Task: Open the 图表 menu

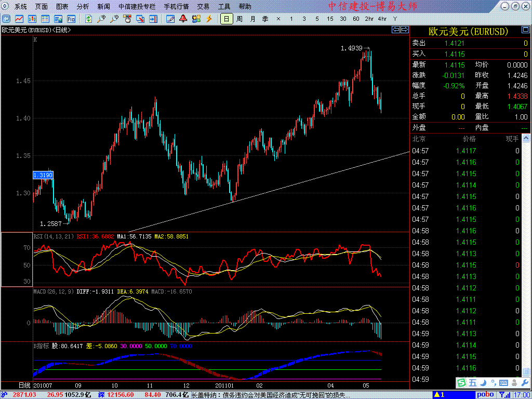Action: [62, 6]
